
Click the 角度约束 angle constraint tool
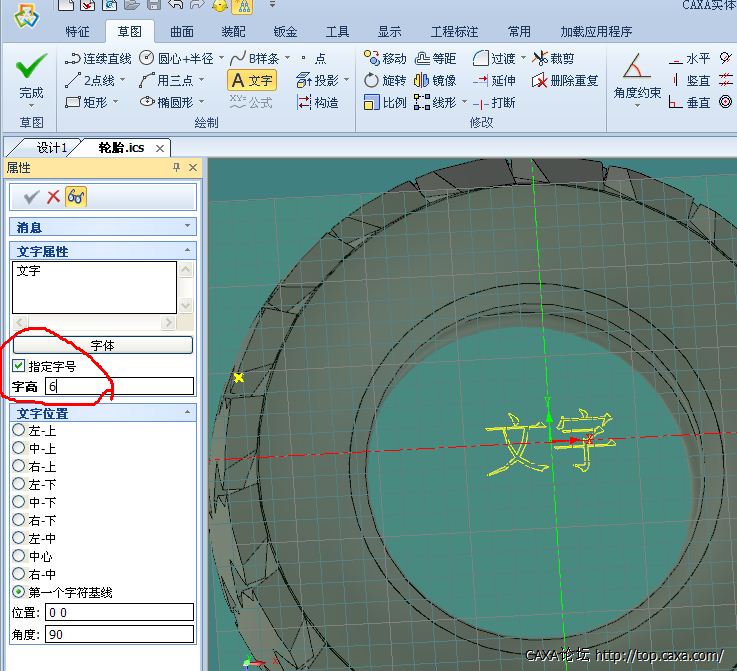(637, 76)
